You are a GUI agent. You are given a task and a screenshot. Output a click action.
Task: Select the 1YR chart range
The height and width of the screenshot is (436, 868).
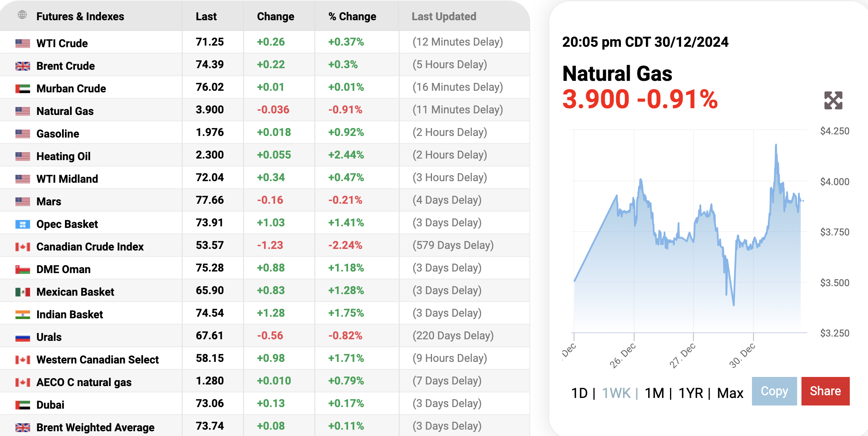point(691,393)
